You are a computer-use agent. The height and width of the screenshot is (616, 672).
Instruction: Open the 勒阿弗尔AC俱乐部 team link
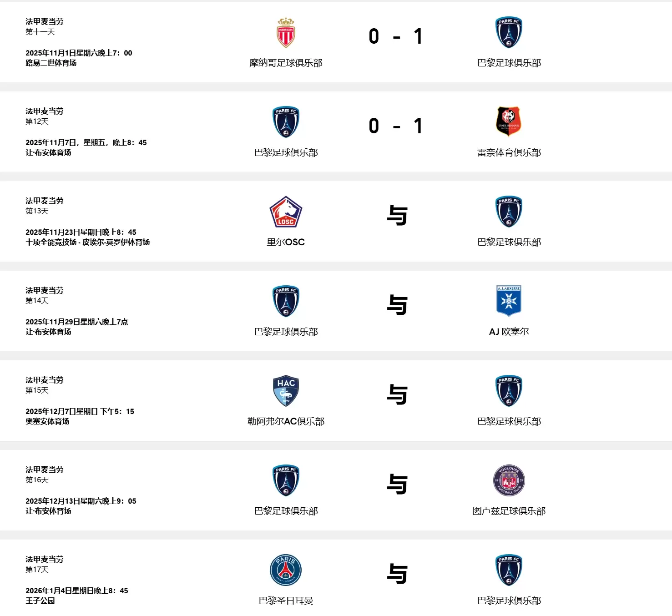click(x=286, y=421)
